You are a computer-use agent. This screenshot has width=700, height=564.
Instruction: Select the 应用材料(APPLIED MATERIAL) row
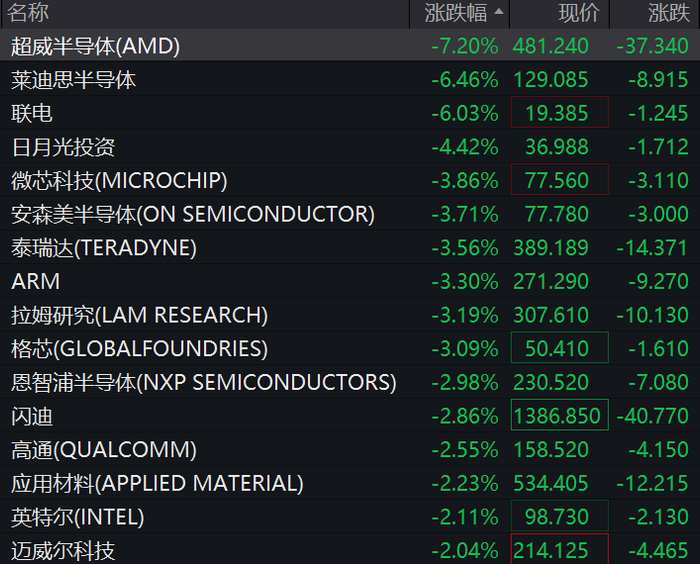(350, 483)
